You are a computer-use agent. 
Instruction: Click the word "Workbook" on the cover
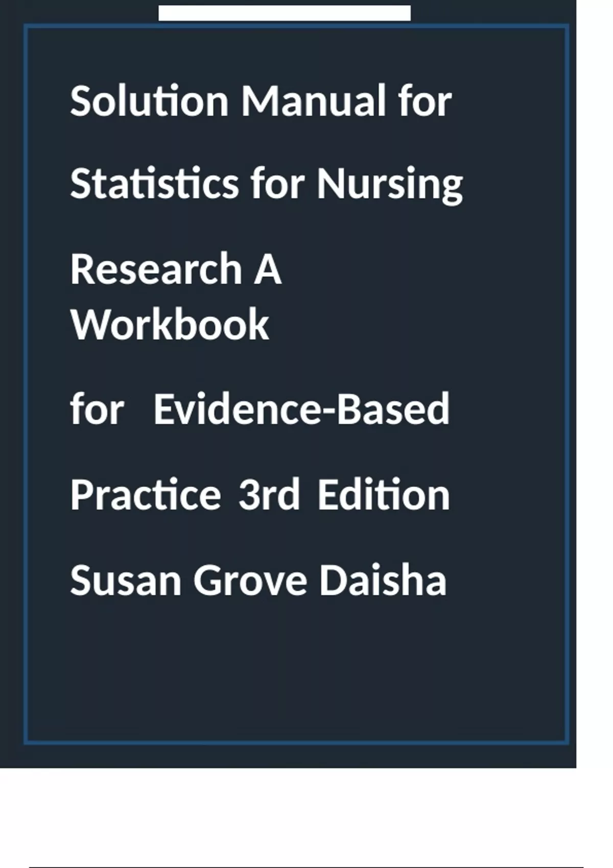coord(170,325)
